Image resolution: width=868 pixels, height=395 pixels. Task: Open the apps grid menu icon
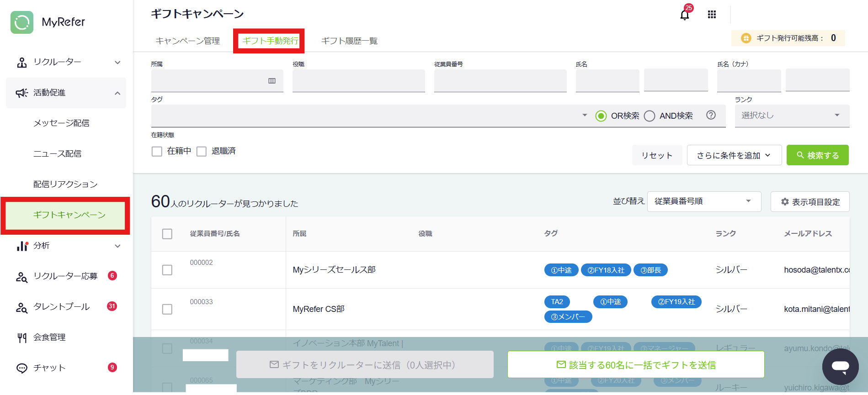pyautogui.click(x=712, y=15)
